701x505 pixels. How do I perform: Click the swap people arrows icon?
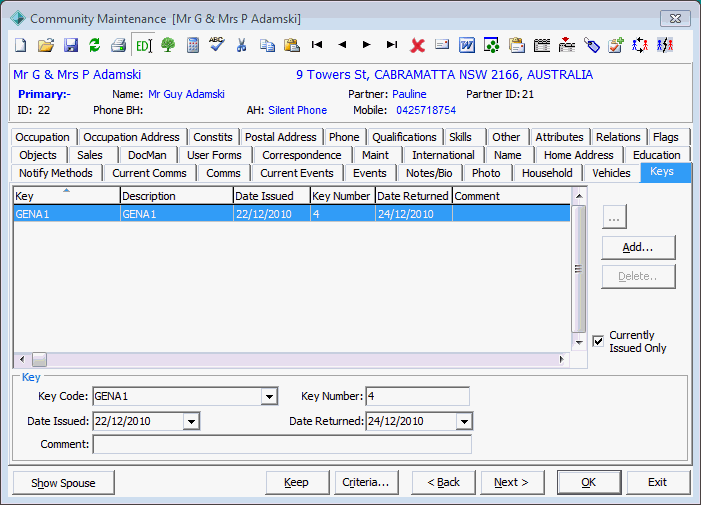[x=640, y=45]
